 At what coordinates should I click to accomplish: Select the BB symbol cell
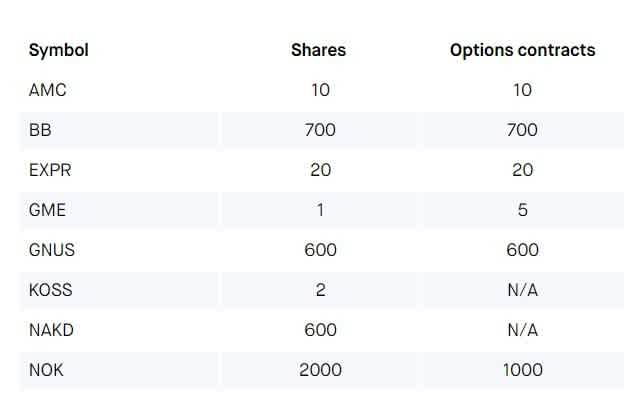click(x=40, y=130)
